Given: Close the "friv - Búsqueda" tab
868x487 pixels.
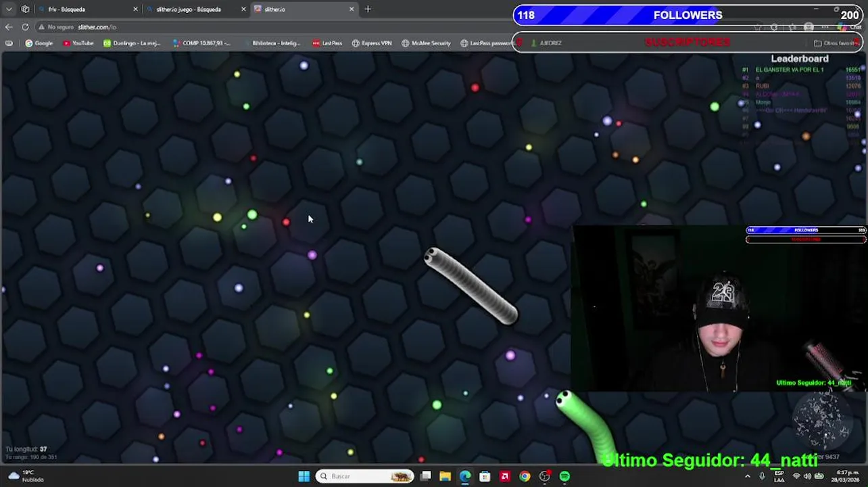Looking at the screenshot, I should [135, 9].
